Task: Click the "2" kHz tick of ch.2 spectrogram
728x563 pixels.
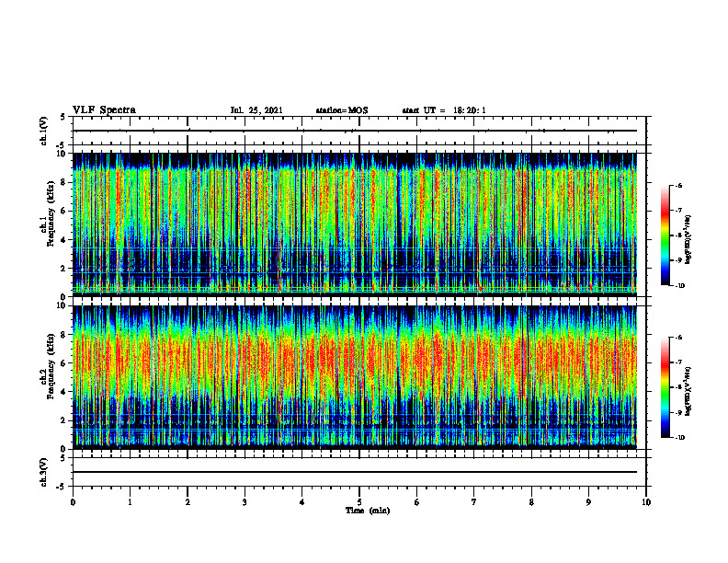Action: 64,420
